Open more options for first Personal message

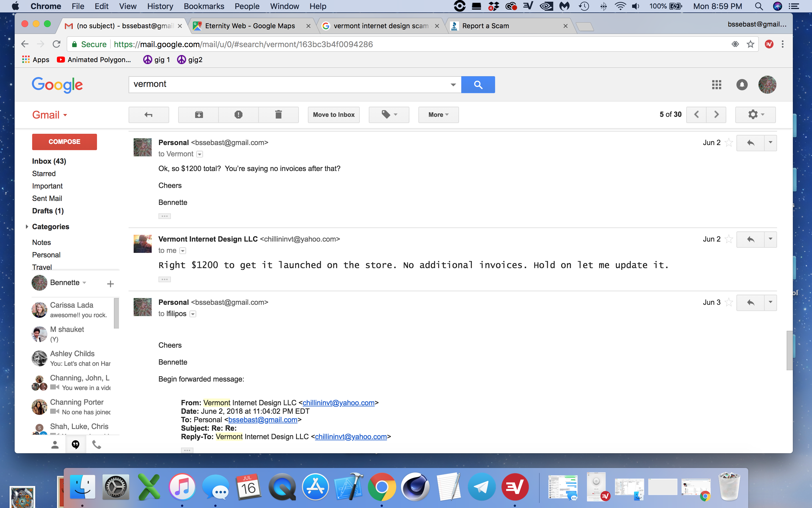pyautogui.click(x=770, y=143)
